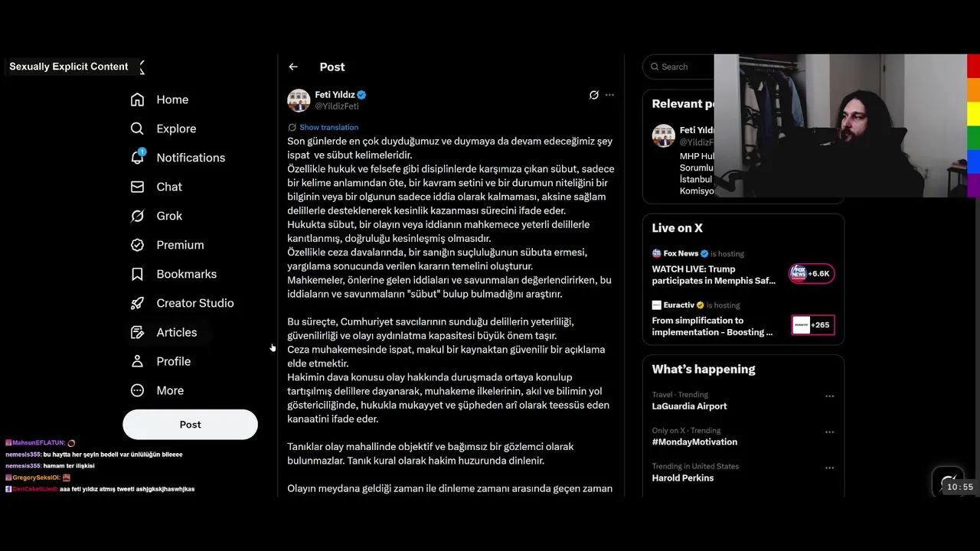Click the Show translation link
Image resolution: width=980 pixels, height=551 pixels.
click(x=328, y=127)
